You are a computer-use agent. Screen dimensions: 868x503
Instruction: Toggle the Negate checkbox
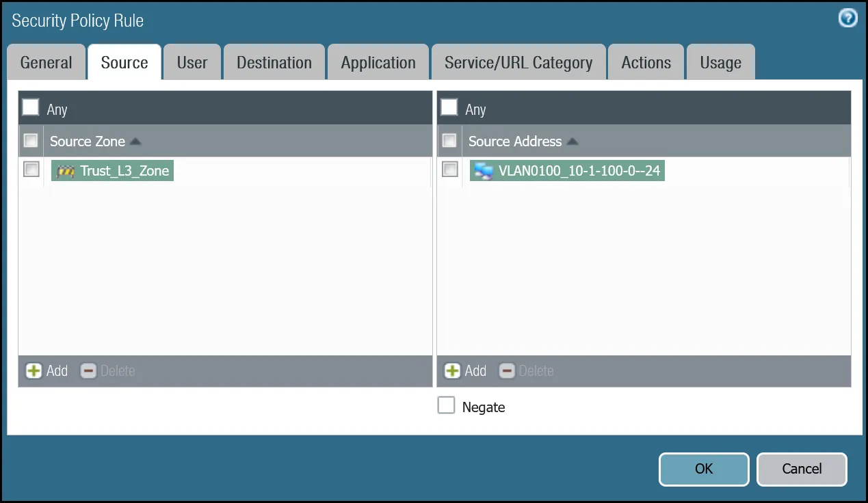tap(446, 406)
